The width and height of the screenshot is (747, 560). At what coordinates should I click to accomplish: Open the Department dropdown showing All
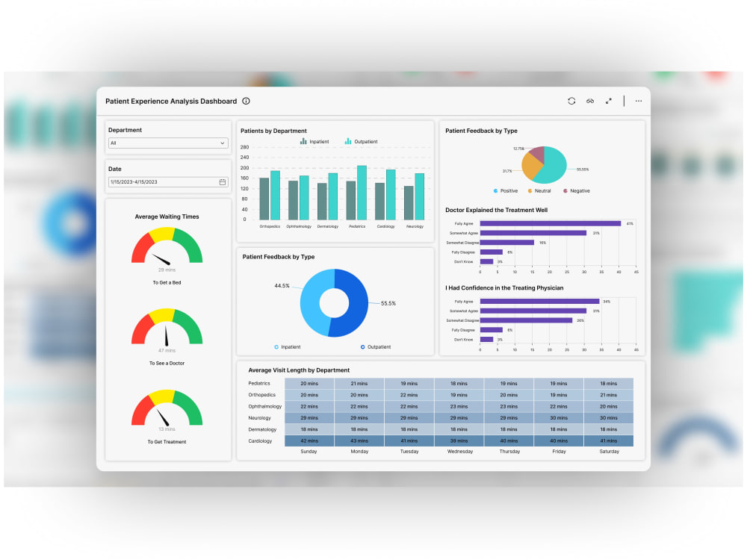tap(168, 143)
